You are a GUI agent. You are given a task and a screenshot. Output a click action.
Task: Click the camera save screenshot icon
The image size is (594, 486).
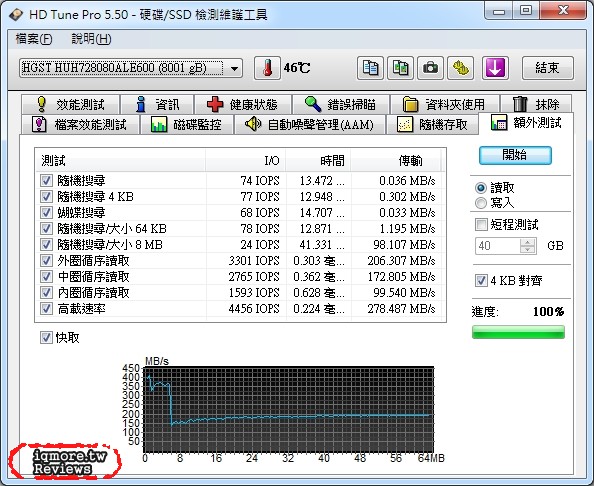[x=430, y=68]
